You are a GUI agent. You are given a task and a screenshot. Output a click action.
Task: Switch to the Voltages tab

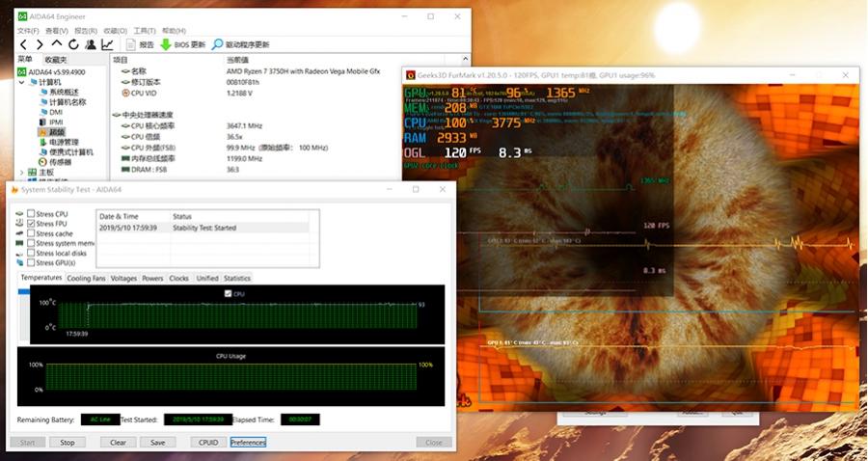click(123, 279)
